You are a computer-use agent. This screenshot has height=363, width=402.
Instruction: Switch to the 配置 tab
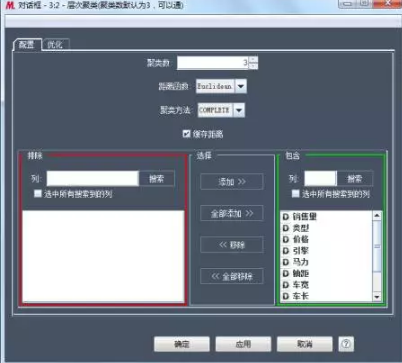(x=26, y=44)
